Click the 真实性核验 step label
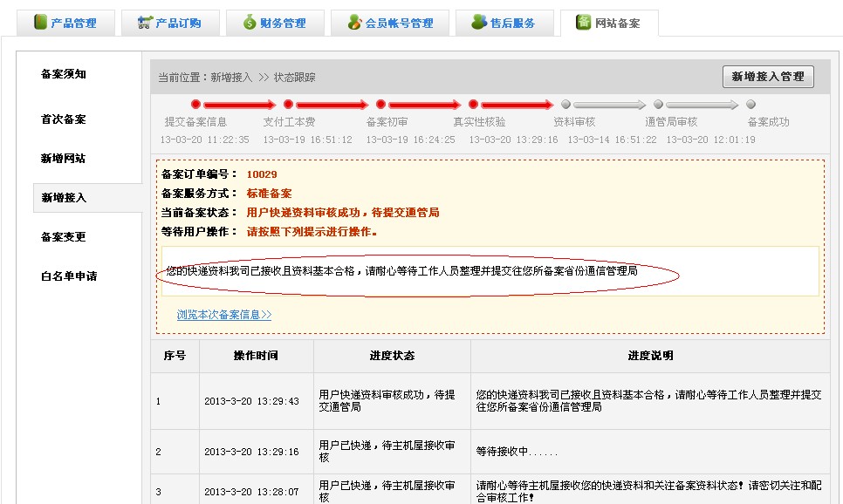The height and width of the screenshot is (504, 843). (479, 122)
